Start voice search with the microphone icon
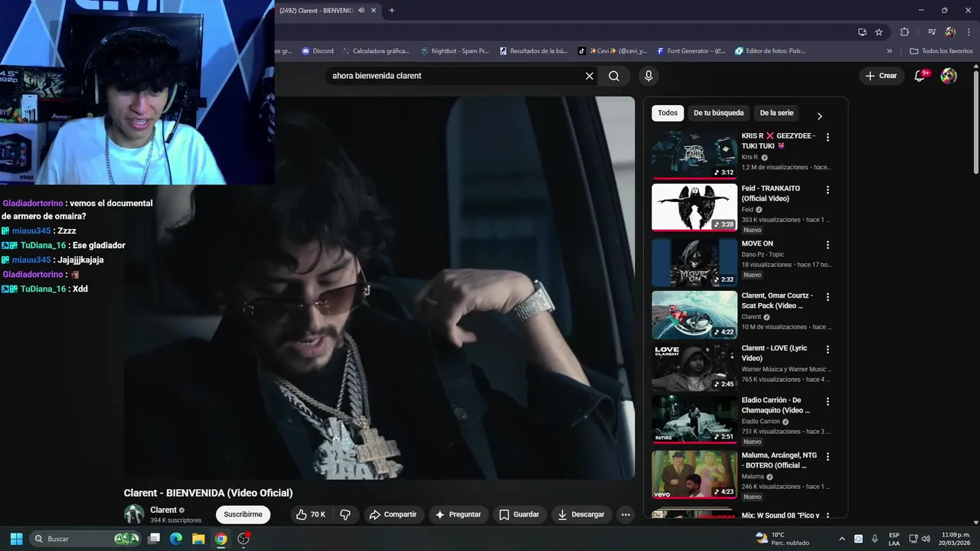Viewport: 980px width, 551px height. pyautogui.click(x=648, y=76)
